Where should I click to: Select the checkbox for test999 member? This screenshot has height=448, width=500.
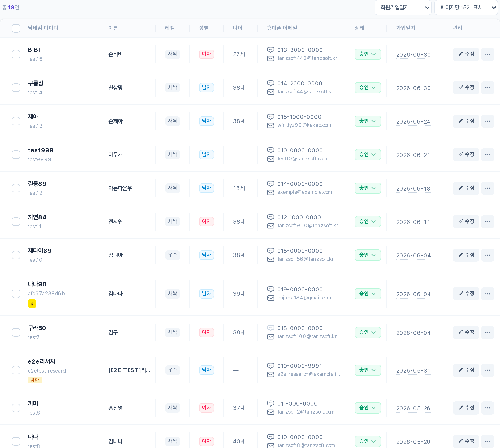16,155
